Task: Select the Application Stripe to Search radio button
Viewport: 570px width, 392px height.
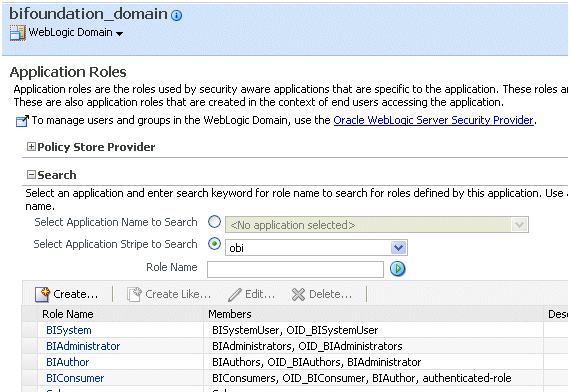Action: 214,244
